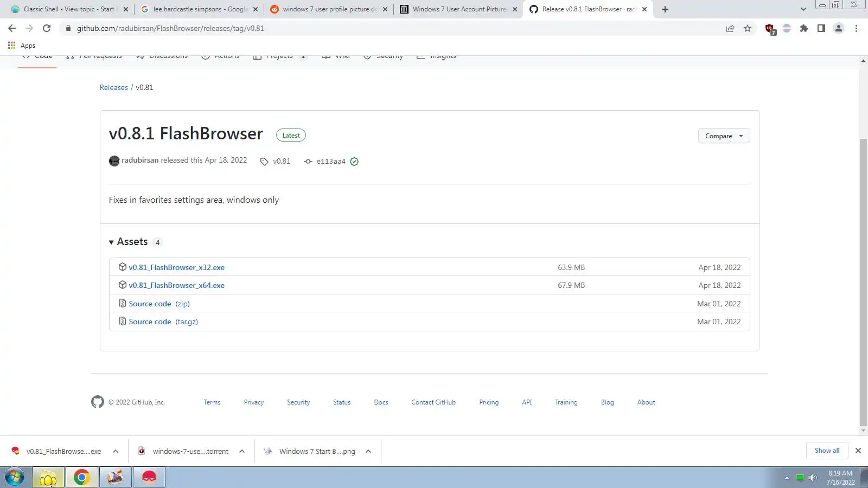
Task: Click the GitHub logo in the footer
Action: pyautogui.click(x=98, y=402)
